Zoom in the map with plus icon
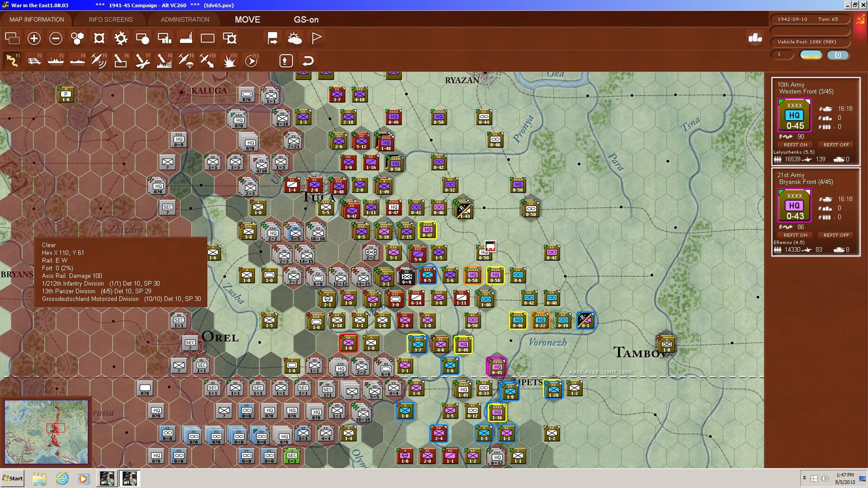 34,38
